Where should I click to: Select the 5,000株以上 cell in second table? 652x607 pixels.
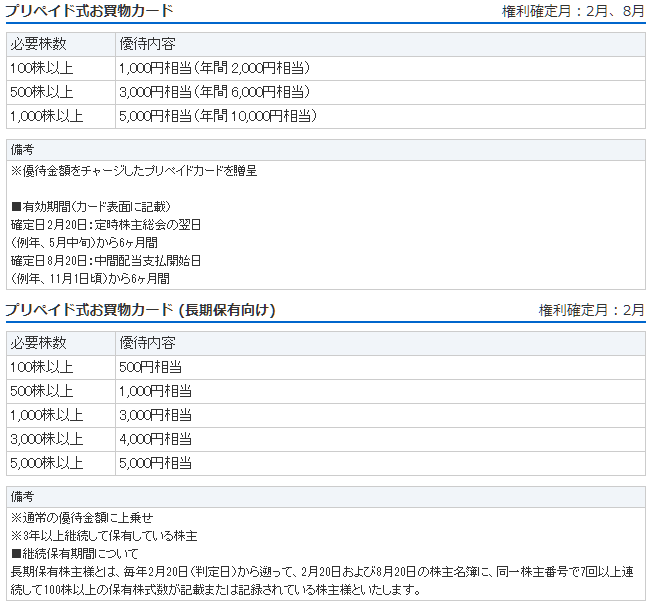(61, 464)
